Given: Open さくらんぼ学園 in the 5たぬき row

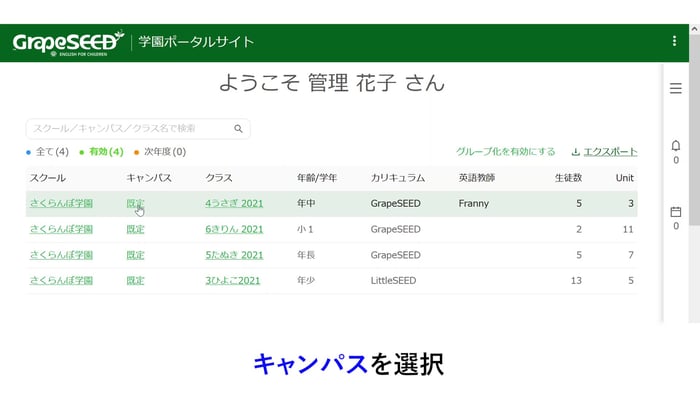Looking at the screenshot, I should pyautogui.click(x=61, y=255).
